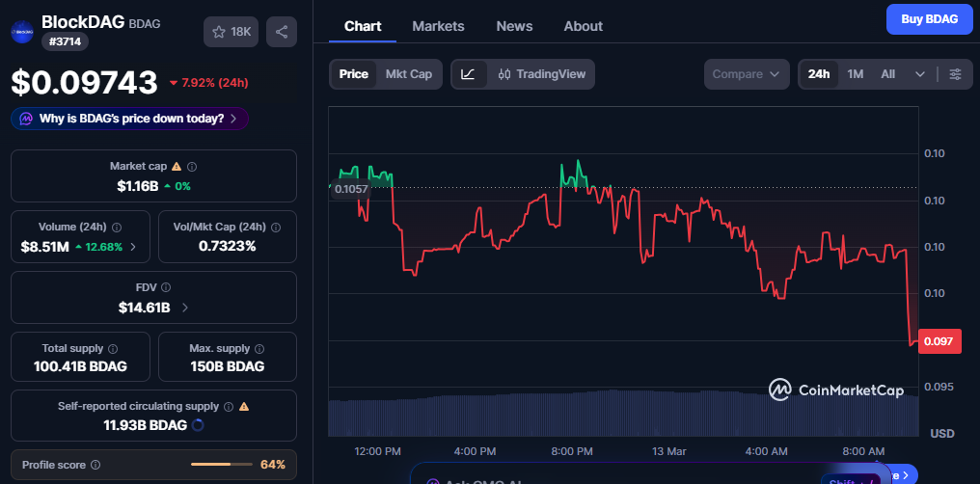
Task: Click the 13 Mar axis label
Action: 668,451
